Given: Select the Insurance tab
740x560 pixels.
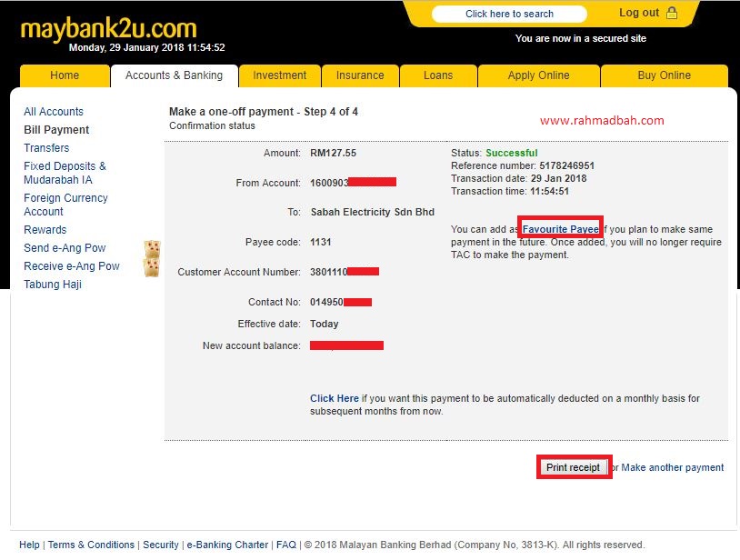Looking at the screenshot, I should (360, 75).
